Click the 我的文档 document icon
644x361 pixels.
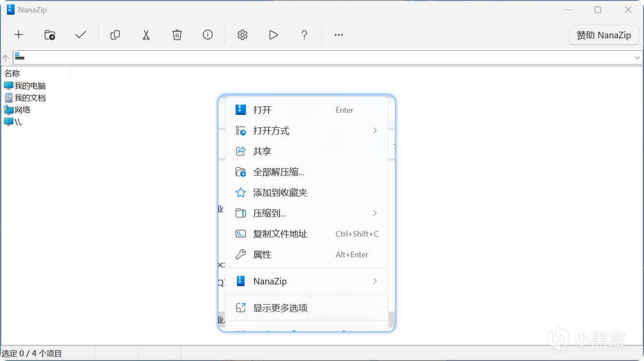[9, 98]
